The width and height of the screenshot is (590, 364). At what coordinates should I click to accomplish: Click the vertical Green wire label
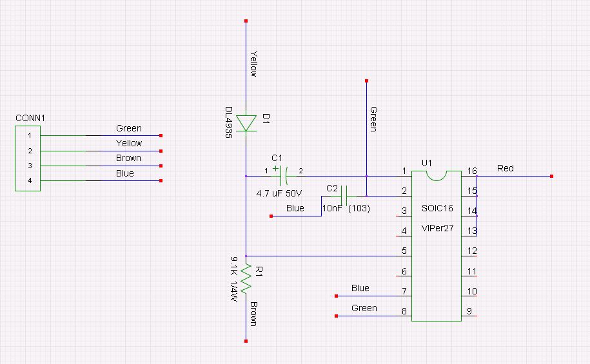point(373,119)
